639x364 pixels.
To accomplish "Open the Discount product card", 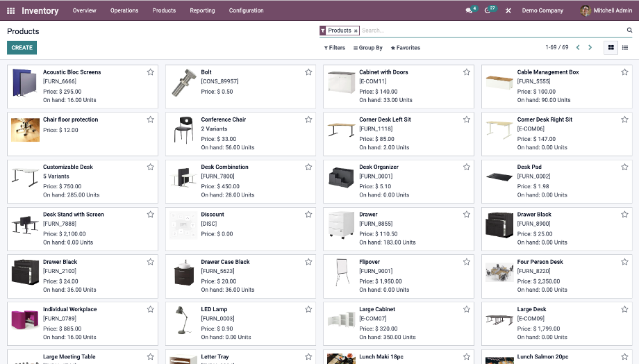I will 240,229.
